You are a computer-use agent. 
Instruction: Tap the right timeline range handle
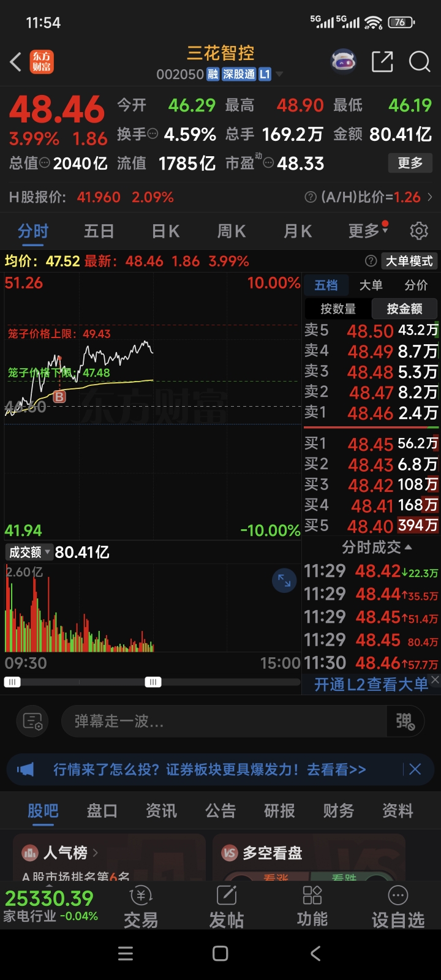(x=153, y=682)
